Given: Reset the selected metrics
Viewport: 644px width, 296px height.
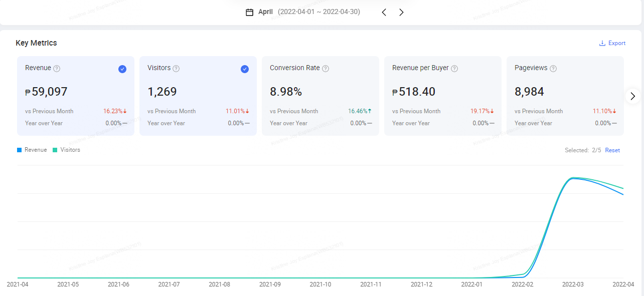Looking at the screenshot, I should pos(612,150).
